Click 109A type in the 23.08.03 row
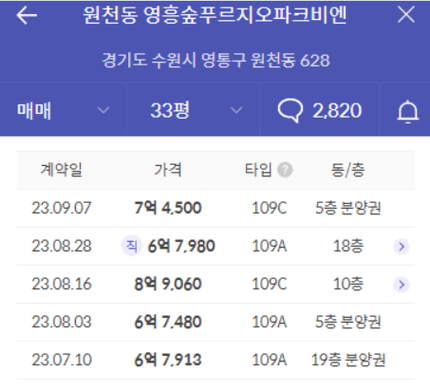This screenshot has width=430, height=390. [269, 322]
